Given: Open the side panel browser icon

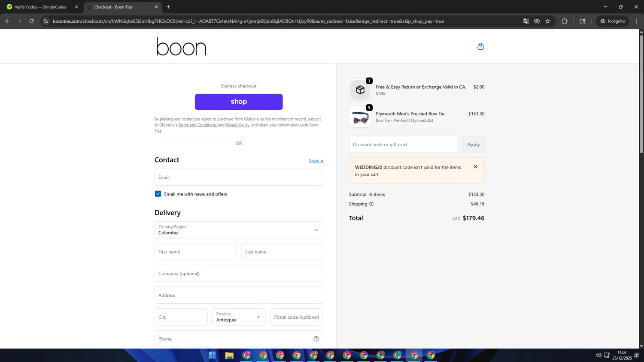Looking at the screenshot, I should click(583, 21).
